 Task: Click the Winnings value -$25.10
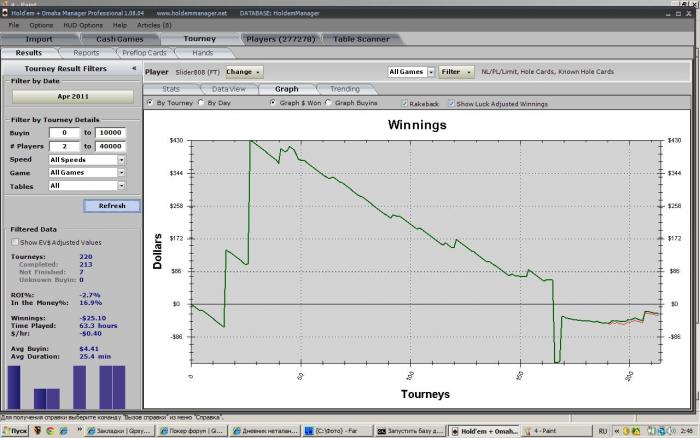(x=92, y=318)
